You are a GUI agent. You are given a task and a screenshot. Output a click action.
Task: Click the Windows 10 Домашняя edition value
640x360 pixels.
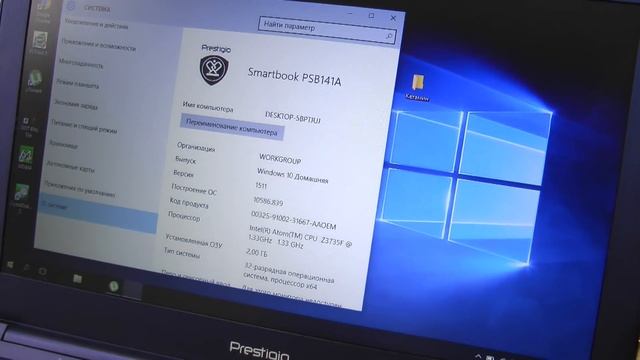coord(293,176)
